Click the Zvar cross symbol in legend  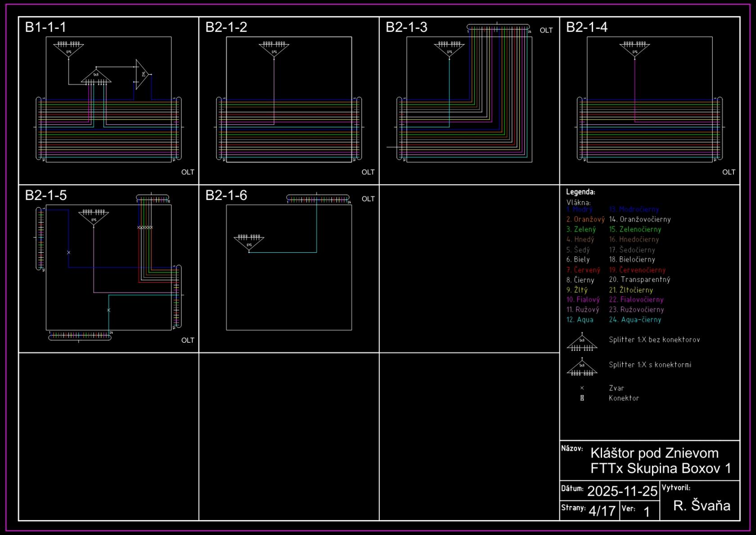click(582, 388)
